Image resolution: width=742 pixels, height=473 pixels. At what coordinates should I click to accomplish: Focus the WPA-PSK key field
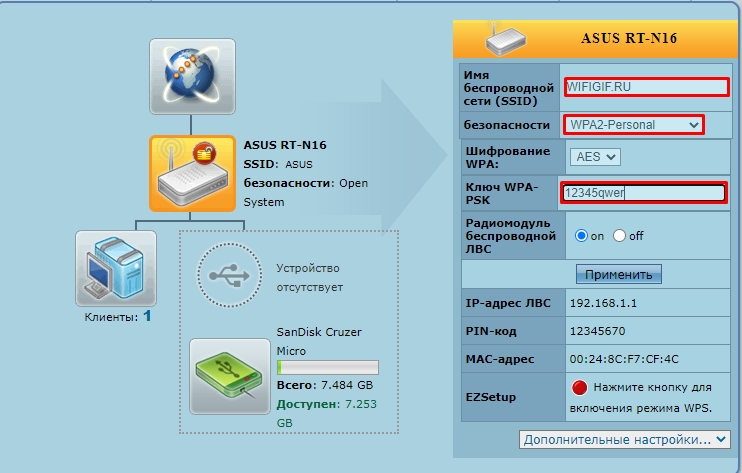click(x=644, y=193)
